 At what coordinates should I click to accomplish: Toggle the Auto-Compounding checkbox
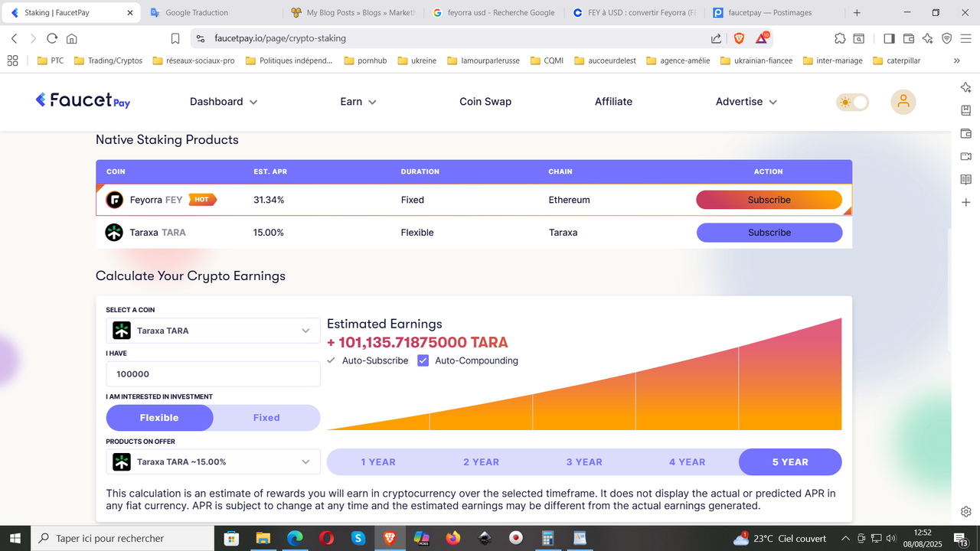click(423, 360)
